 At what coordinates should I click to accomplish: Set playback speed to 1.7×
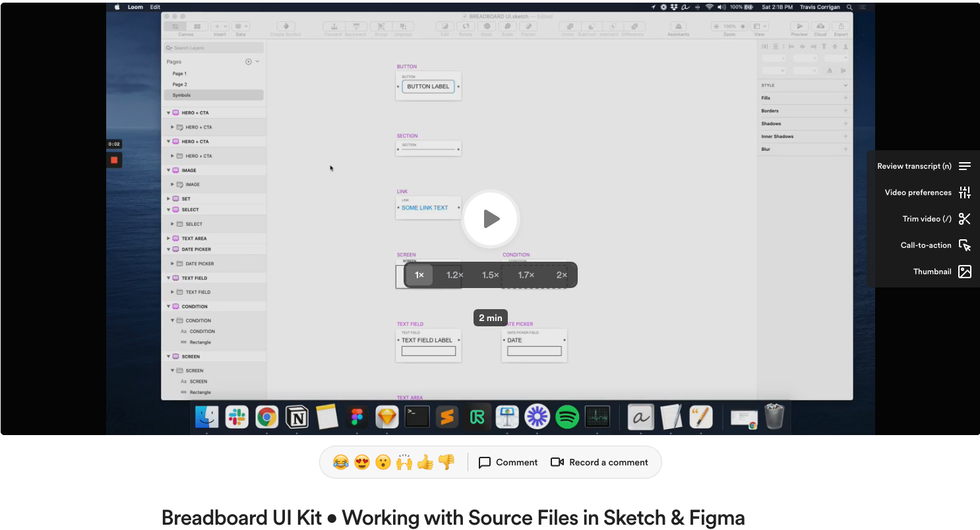526,275
